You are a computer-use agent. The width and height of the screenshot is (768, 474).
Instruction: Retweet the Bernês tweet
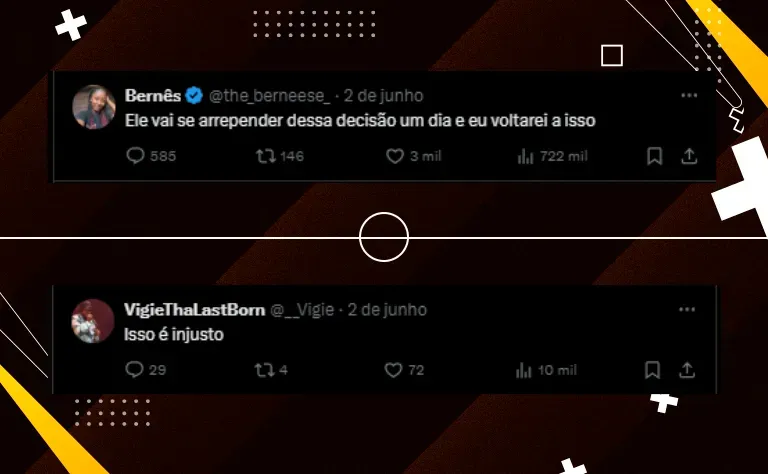coord(280,156)
